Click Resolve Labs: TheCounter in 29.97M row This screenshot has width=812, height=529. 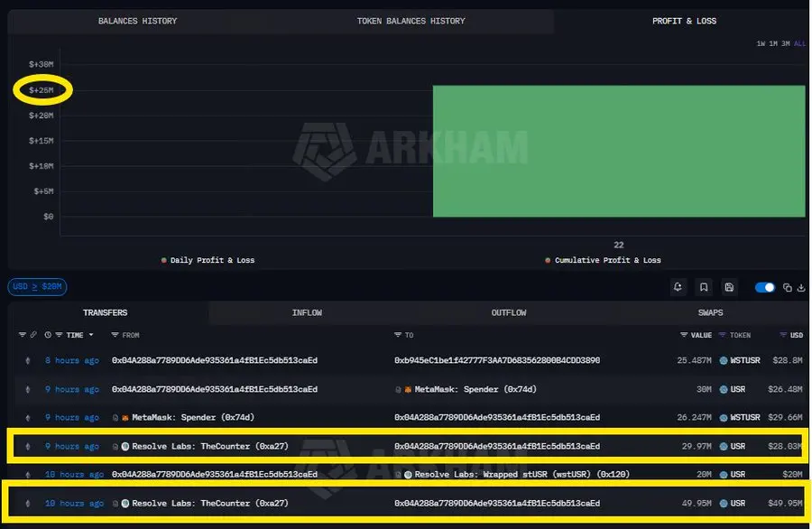[209, 446]
